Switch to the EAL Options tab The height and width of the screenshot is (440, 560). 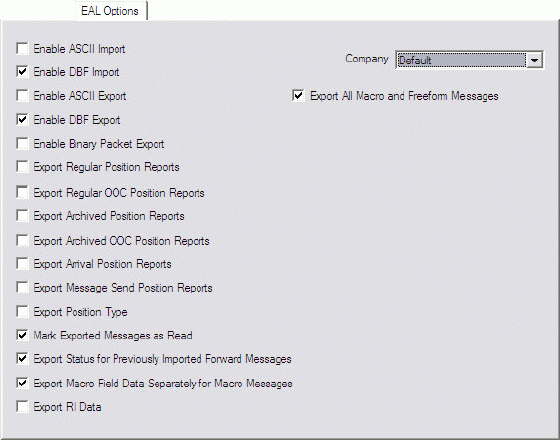coord(110,11)
